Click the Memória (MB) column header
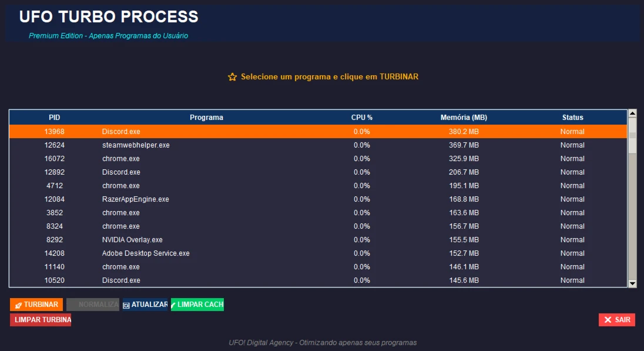This screenshot has height=351, width=644. (x=464, y=118)
